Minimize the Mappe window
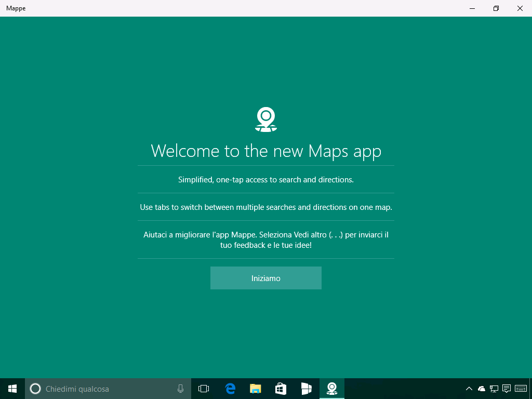This screenshot has height=399, width=532. point(472,8)
